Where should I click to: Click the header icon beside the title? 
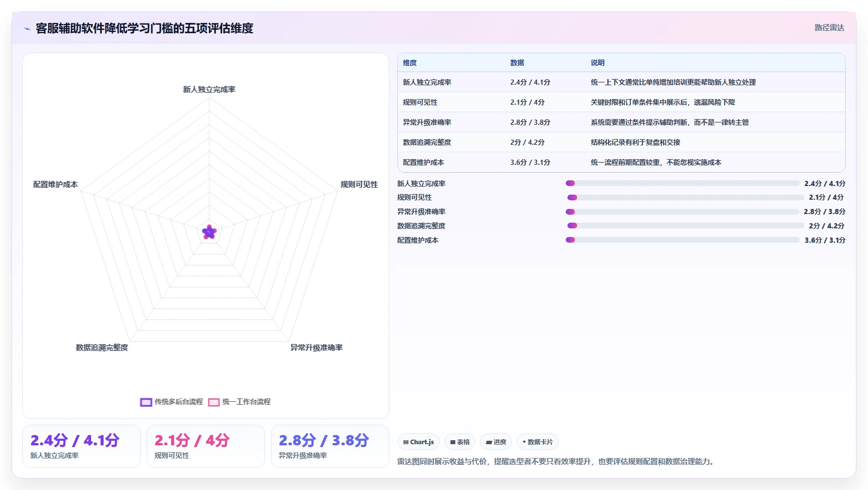27,29
